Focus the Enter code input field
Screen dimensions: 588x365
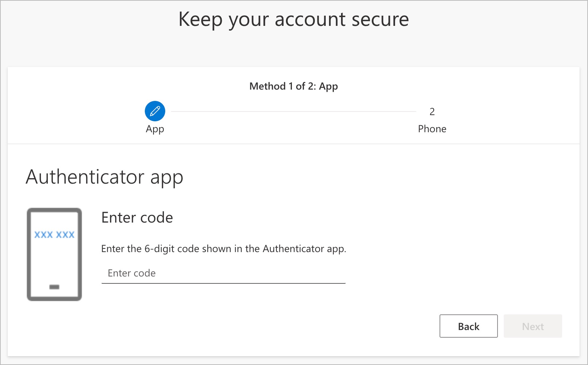coord(223,273)
